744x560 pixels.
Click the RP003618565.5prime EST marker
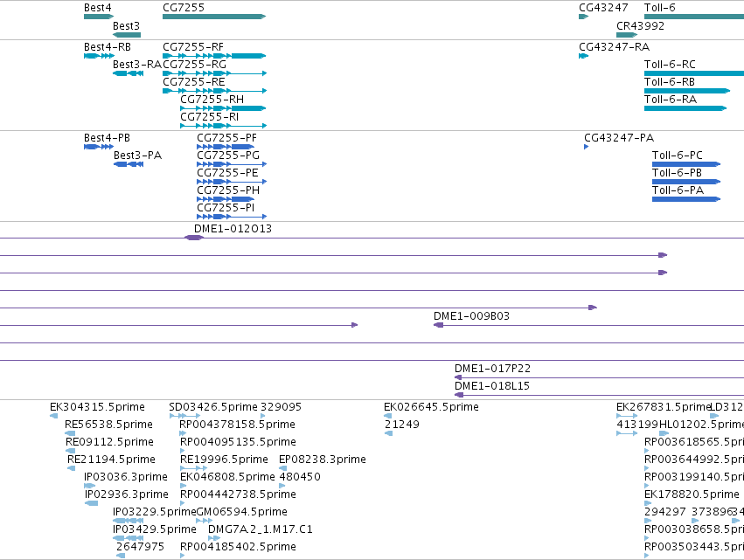(x=647, y=451)
